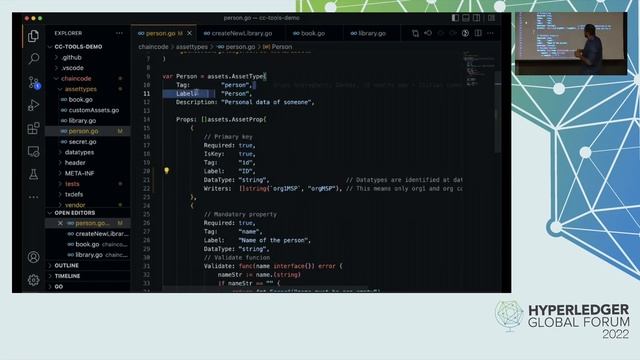Image resolution: width=640 pixels, height=360 pixels.
Task: Go to previous change arrow in editor toolbar
Action: coord(440,33)
